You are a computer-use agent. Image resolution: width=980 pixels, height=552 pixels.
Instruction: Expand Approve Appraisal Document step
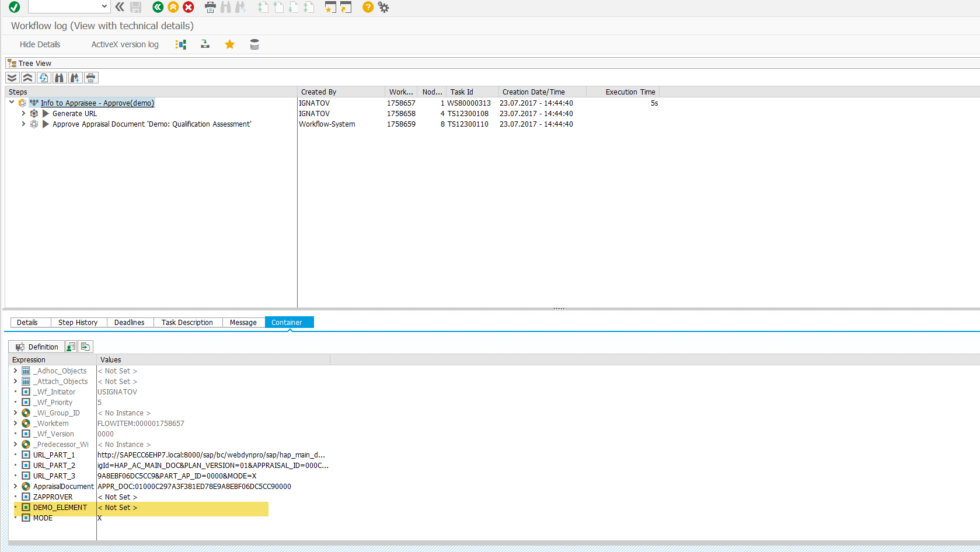pos(23,124)
